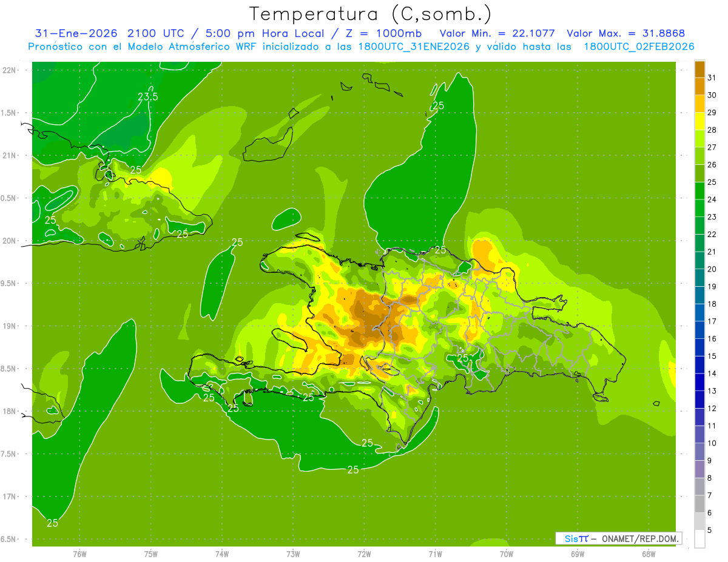Pick the dark brown swatch above 31

699,69
